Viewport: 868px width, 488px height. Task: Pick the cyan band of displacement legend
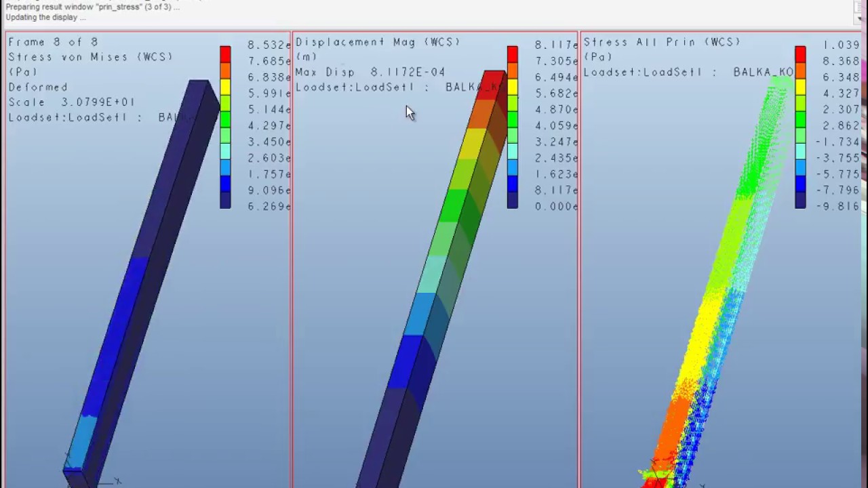(513, 152)
